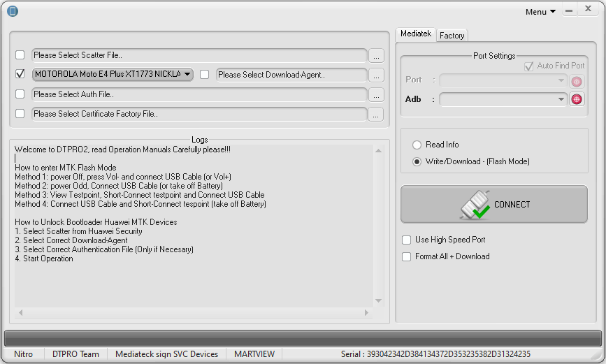Click Mediateck sign SVC Devices status text
This screenshot has width=606, height=364.
point(166,354)
